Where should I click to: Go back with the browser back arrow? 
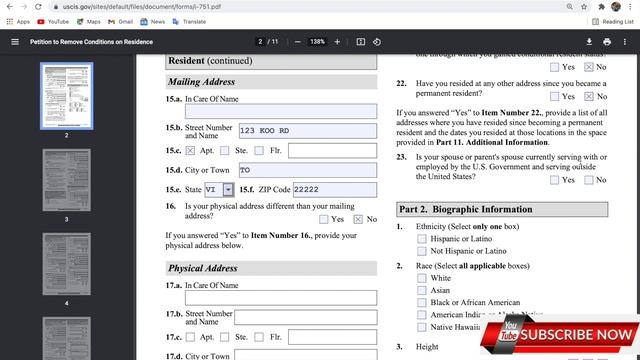tap(9, 7)
